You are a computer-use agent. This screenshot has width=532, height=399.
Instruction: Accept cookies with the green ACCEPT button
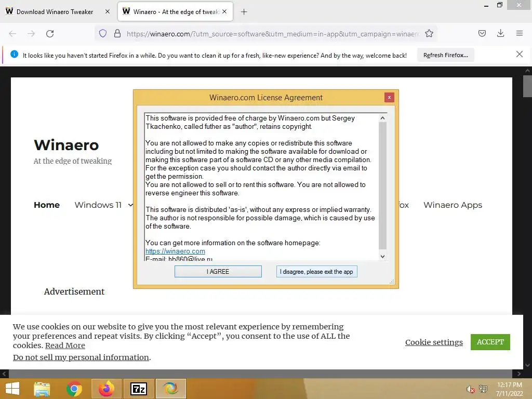[x=490, y=342]
